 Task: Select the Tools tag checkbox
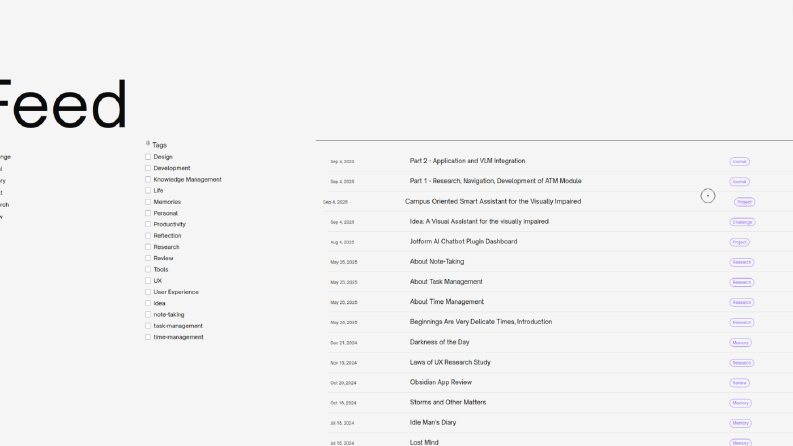point(148,270)
